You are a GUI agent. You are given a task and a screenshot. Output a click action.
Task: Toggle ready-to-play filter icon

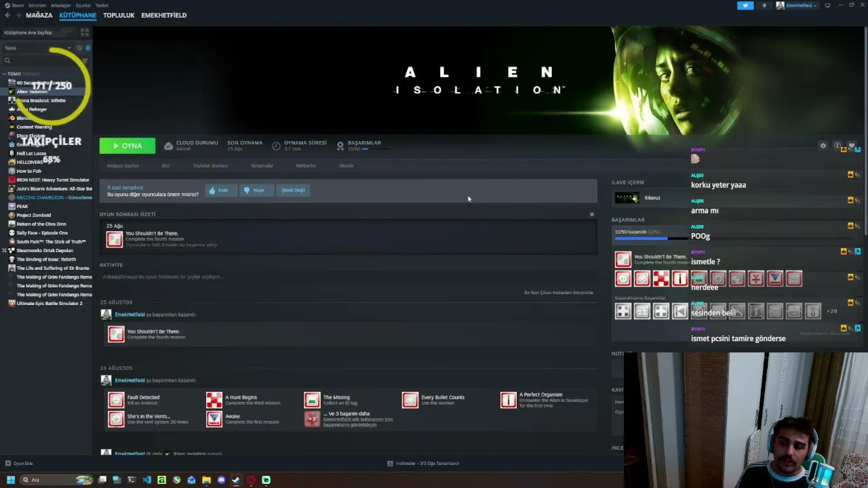(87, 48)
